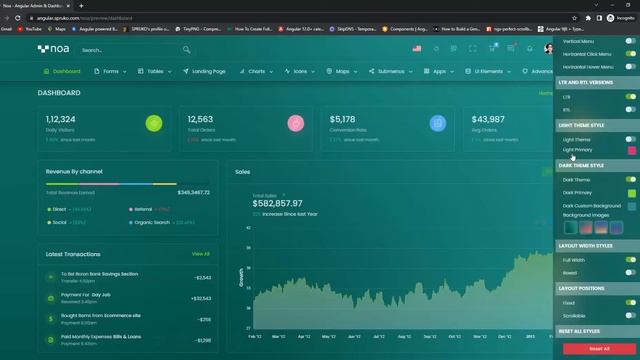Expand the Forms menu dropdown
This screenshot has height=360, width=640.
[x=110, y=71]
